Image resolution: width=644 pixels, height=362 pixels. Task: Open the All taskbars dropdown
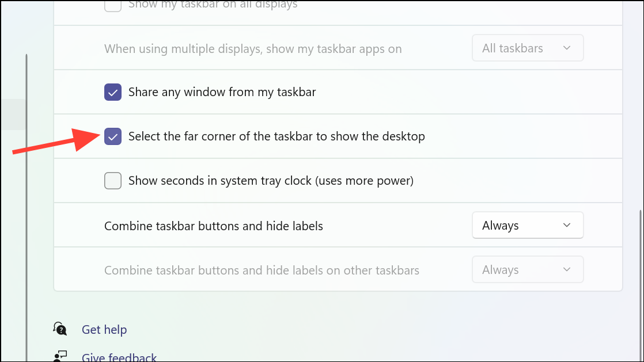click(527, 48)
